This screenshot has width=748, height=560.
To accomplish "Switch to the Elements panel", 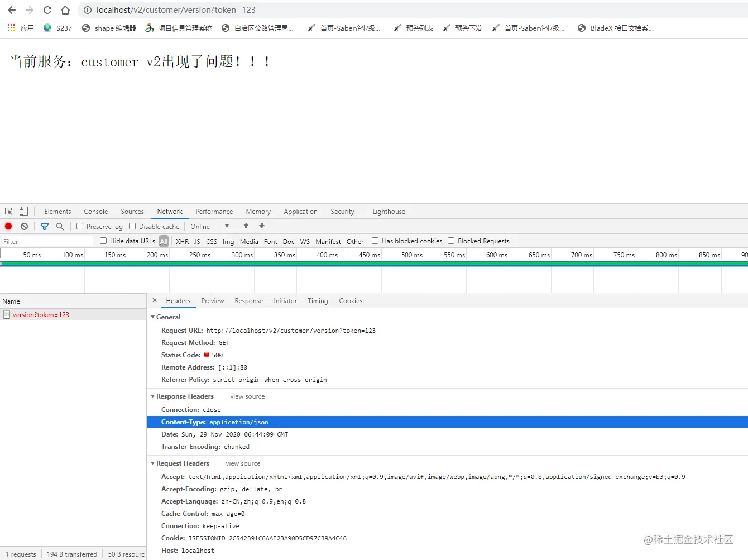I will pos(57,212).
